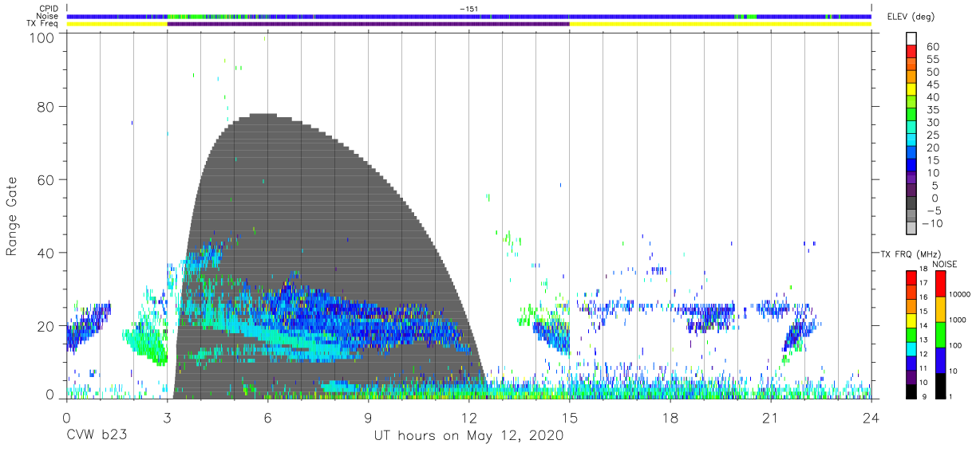Click ELEV colorbar label 45
The image size is (980, 452).
click(x=933, y=85)
